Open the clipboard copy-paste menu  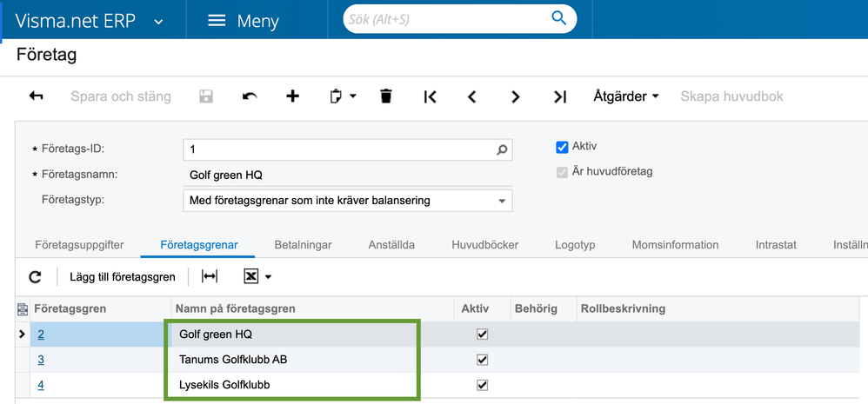click(x=343, y=96)
